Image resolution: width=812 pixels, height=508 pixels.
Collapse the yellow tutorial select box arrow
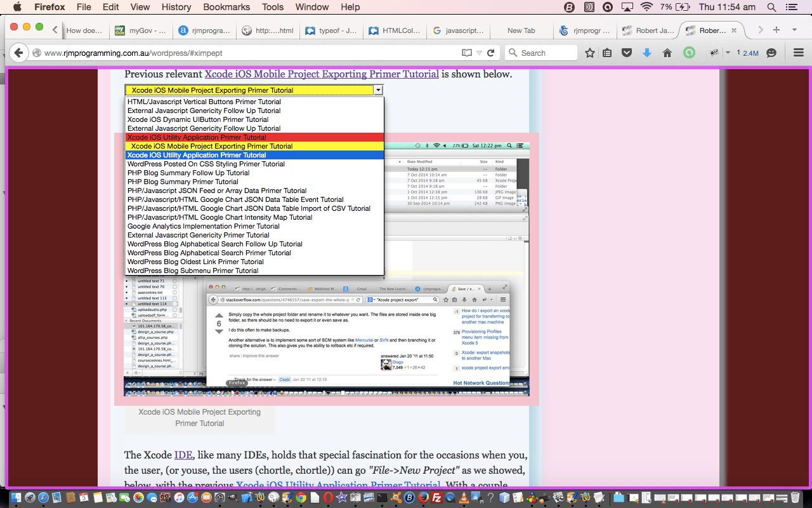point(378,90)
